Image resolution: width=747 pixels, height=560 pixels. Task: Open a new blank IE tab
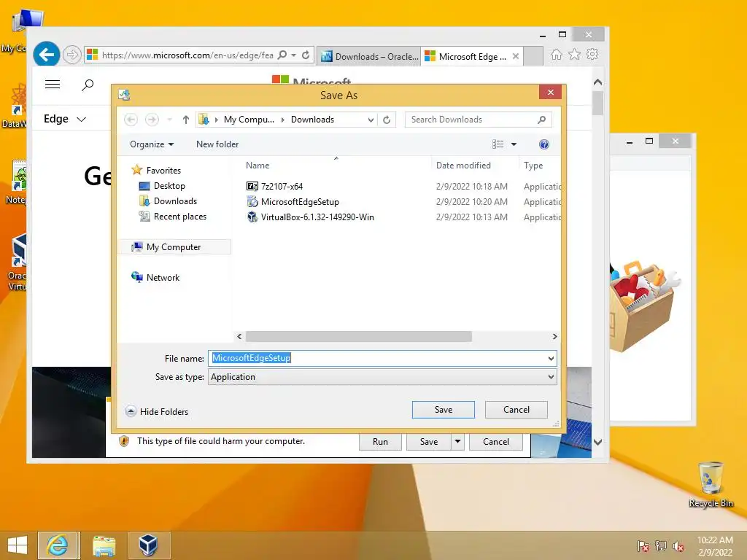(x=533, y=56)
